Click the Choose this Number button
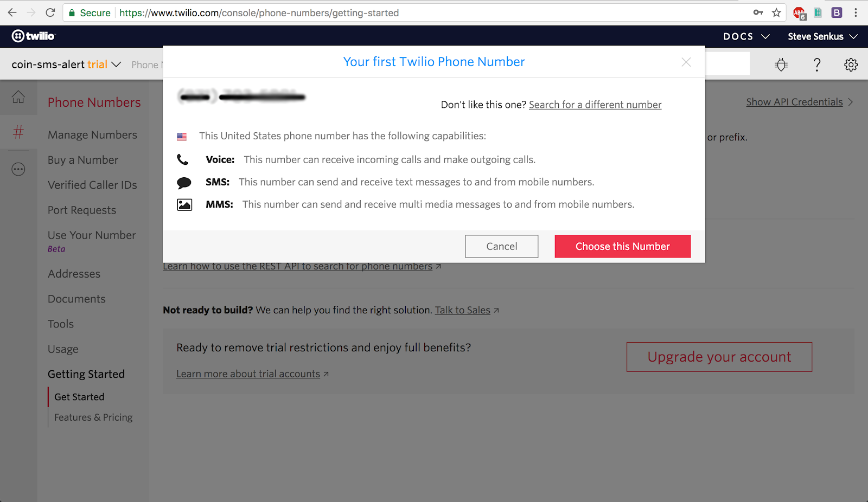The image size is (868, 502). [623, 246]
